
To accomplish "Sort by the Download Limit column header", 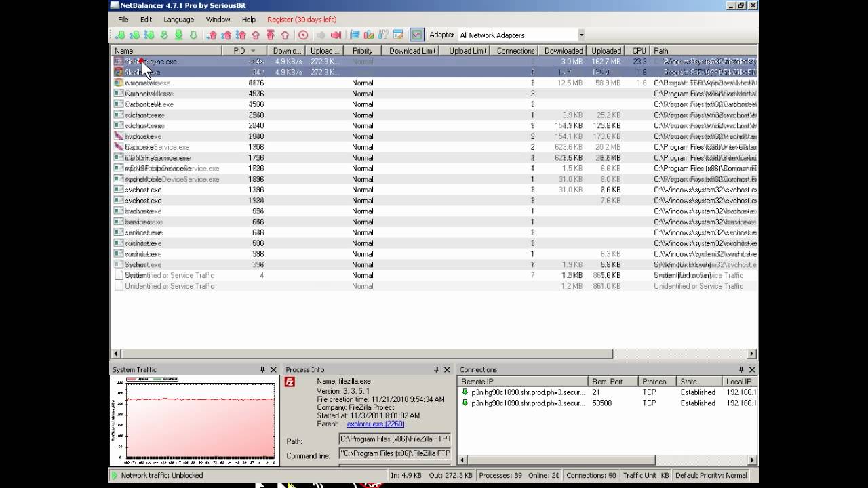I will click(x=412, y=51).
